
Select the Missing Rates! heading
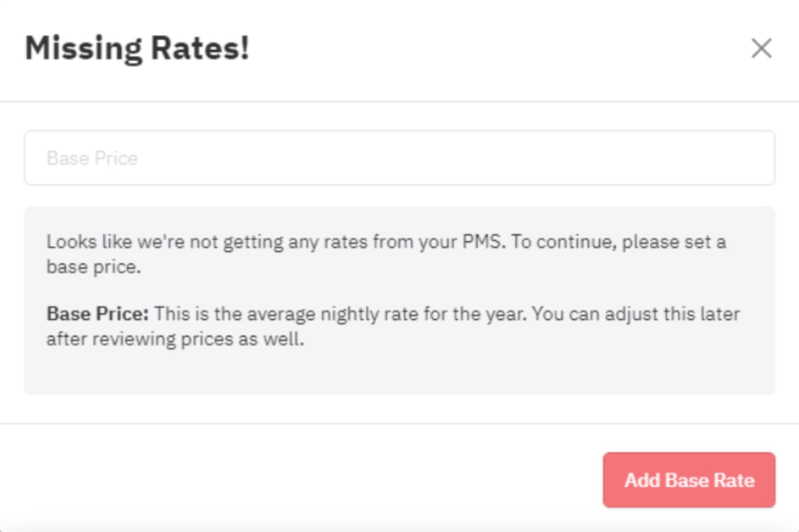pyautogui.click(x=137, y=48)
